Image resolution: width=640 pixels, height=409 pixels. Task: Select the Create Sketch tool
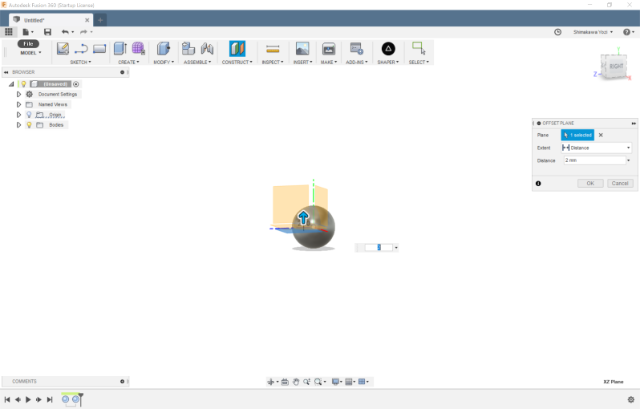(62, 49)
